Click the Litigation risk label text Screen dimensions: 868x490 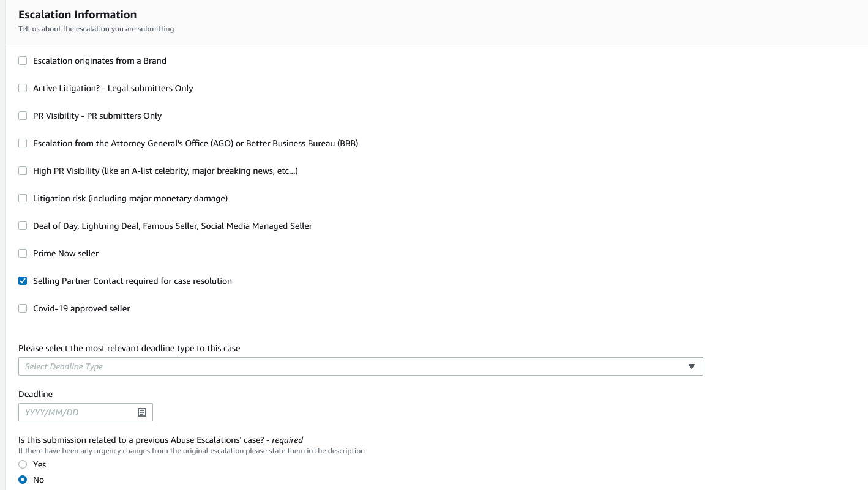tap(130, 198)
